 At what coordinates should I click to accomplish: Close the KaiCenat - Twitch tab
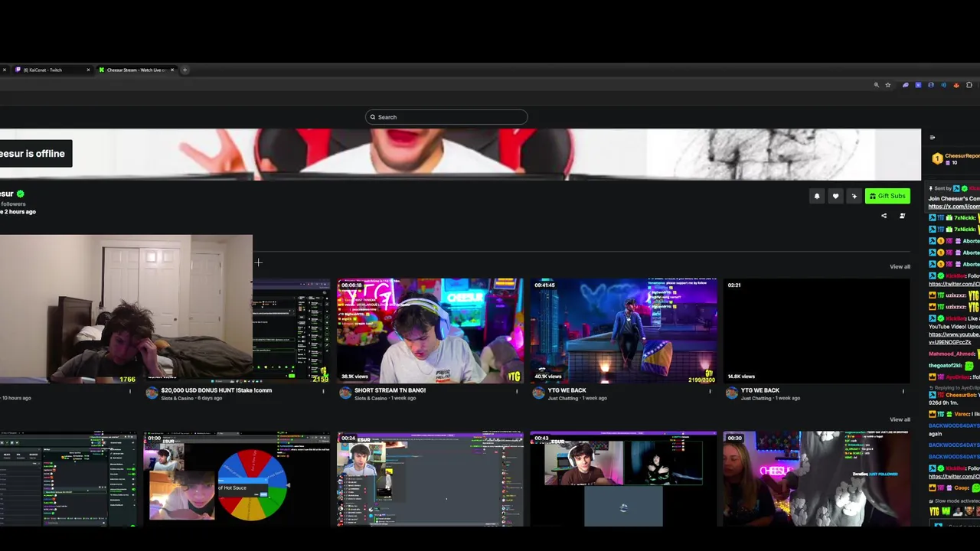click(x=88, y=70)
